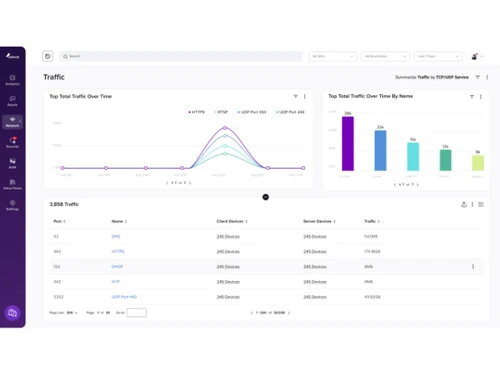The width and height of the screenshot is (500, 375).
Task: Open the HTTPS traffic link
Action: click(x=118, y=251)
